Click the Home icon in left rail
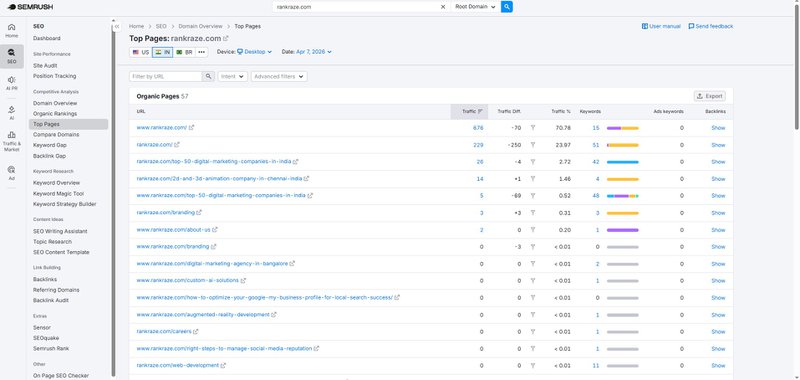Screen dimensions: 800x380 point(12,31)
